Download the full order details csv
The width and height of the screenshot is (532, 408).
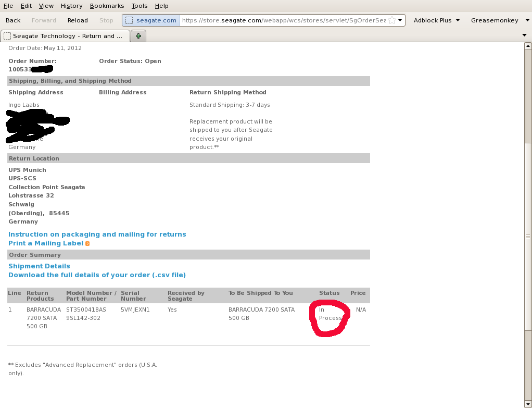point(97,275)
